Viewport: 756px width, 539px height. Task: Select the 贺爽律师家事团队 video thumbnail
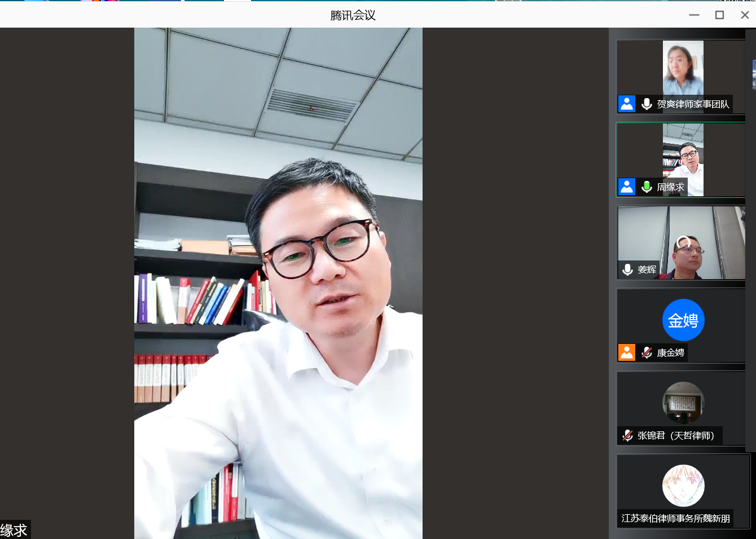point(683,68)
